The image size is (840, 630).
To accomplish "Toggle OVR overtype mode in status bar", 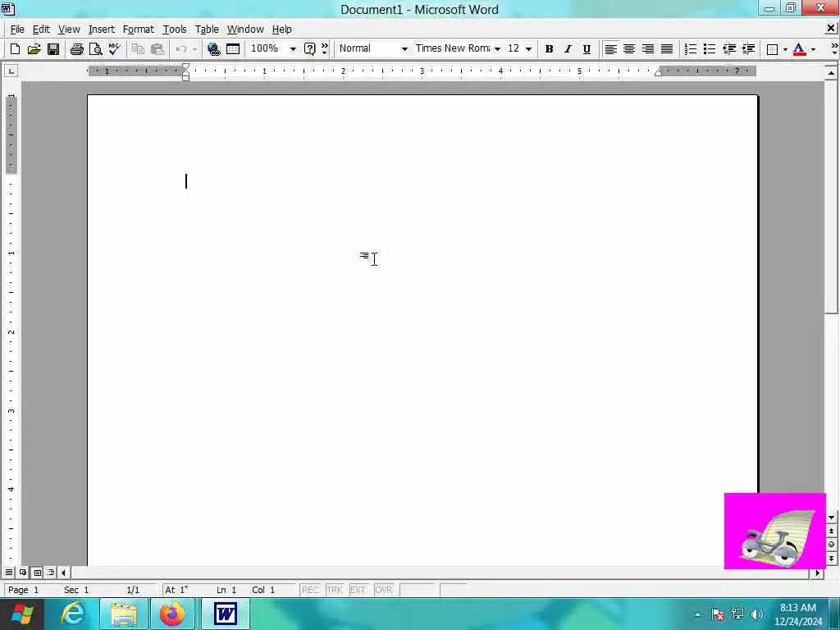I will pos(384,590).
